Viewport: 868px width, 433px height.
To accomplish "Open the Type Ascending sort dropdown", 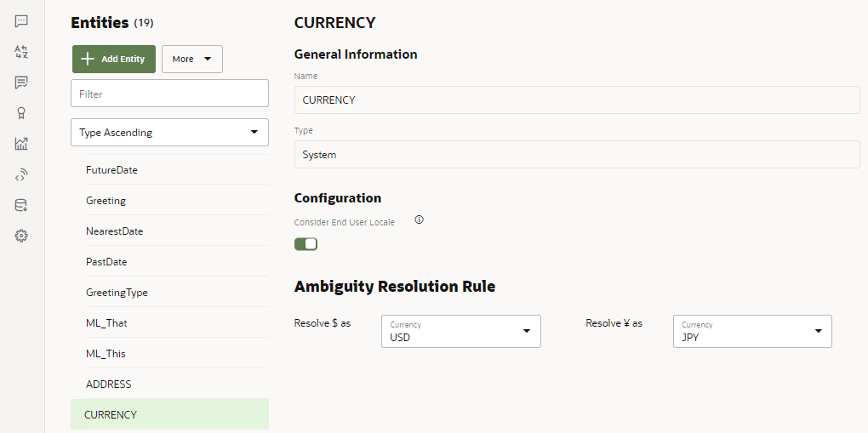I will pos(169,133).
